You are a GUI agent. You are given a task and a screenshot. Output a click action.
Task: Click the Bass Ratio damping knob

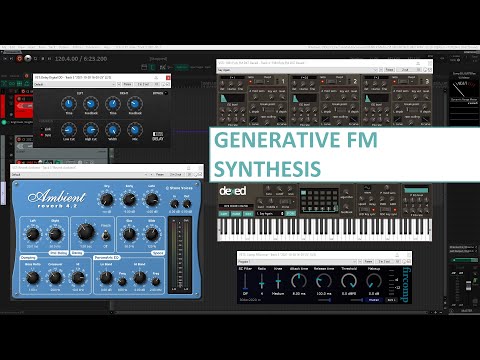click(x=33, y=277)
